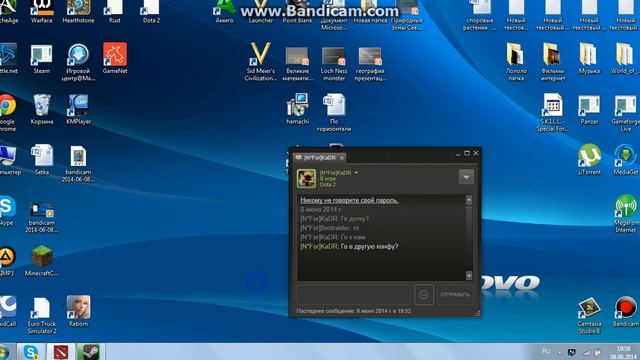Click the message 'Го в другую конфу?'
The height and width of the screenshot is (360, 640).
pos(369,247)
